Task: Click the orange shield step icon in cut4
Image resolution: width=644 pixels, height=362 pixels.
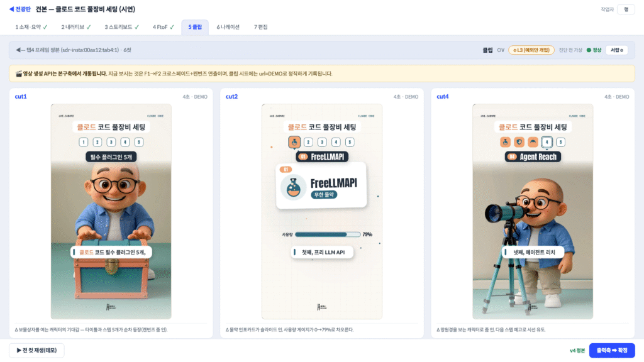Action: click(519, 142)
